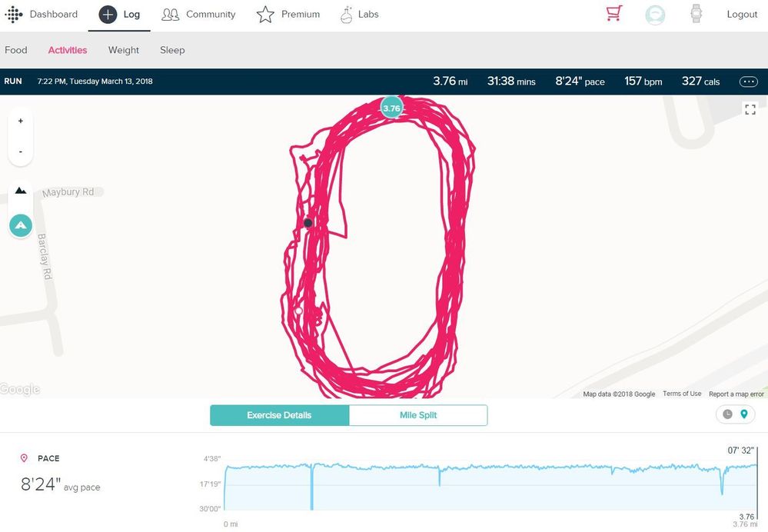The height and width of the screenshot is (532, 768).
Task: Open the run's more options menu
Action: tap(747, 81)
